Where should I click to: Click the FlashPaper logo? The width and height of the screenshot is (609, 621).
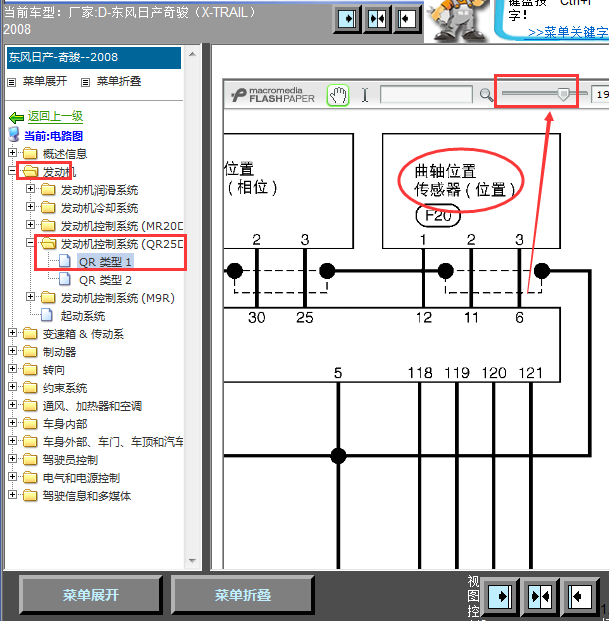pyautogui.click(x=273, y=95)
